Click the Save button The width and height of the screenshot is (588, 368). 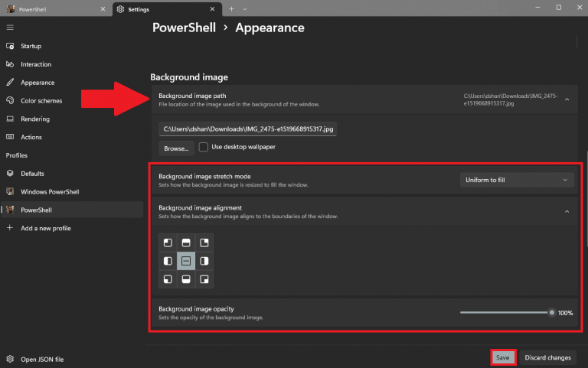point(503,357)
